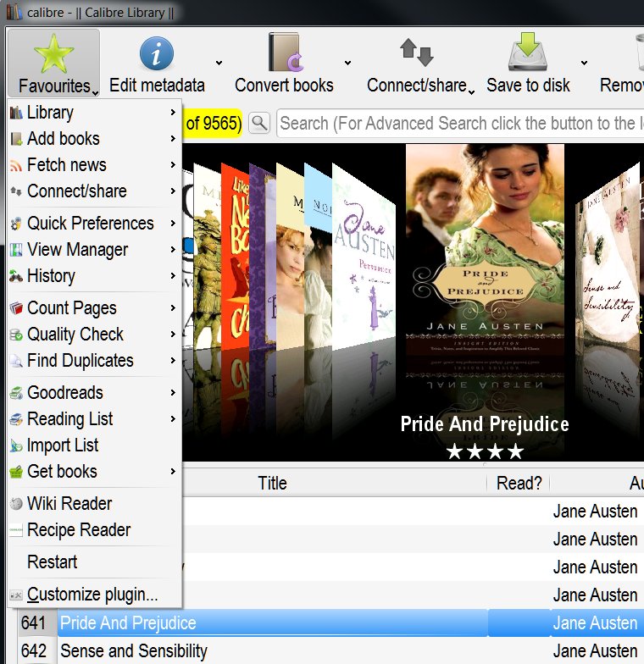Screen dimensions: 644x664
Task: Click the View Manager icon
Action: (16, 249)
